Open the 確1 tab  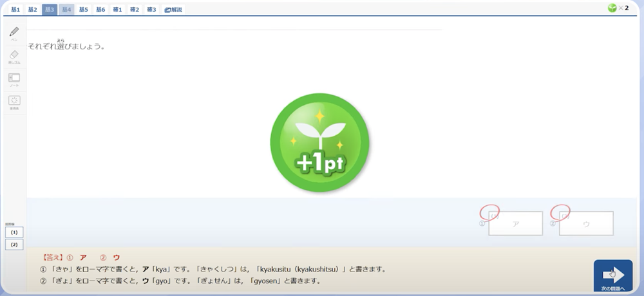(117, 10)
